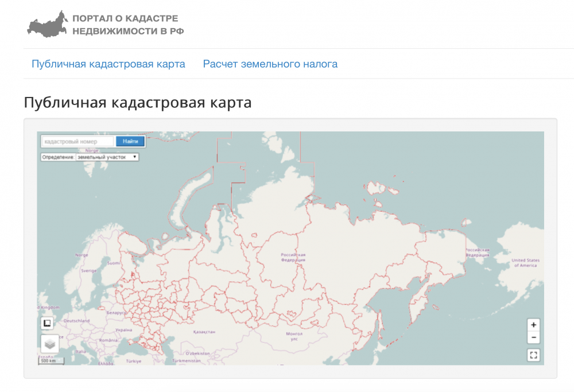This screenshot has width=574, height=392.
Task: Open the земельный участок dropdown
Action: [x=106, y=156]
